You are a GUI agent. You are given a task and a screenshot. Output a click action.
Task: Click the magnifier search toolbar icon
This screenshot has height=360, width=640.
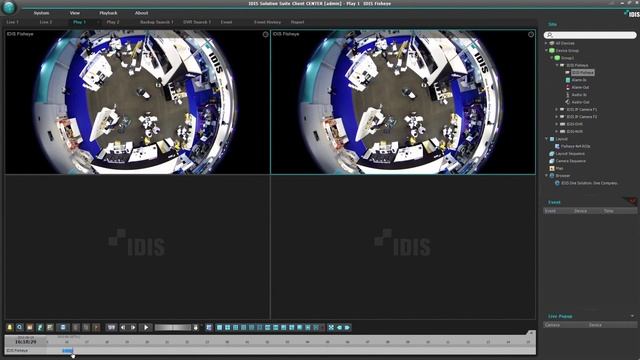[x=20, y=327]
